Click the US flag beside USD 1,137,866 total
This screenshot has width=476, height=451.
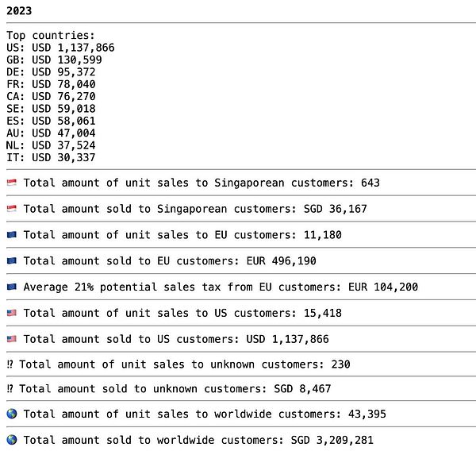11,339
